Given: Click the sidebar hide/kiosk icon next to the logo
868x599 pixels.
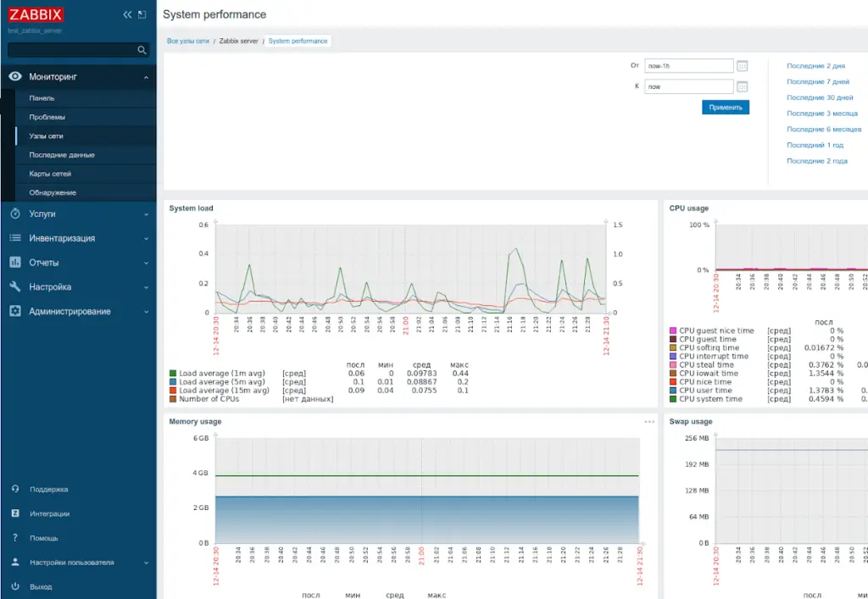Looking at the screenshot, I should [x=142, y=15].
